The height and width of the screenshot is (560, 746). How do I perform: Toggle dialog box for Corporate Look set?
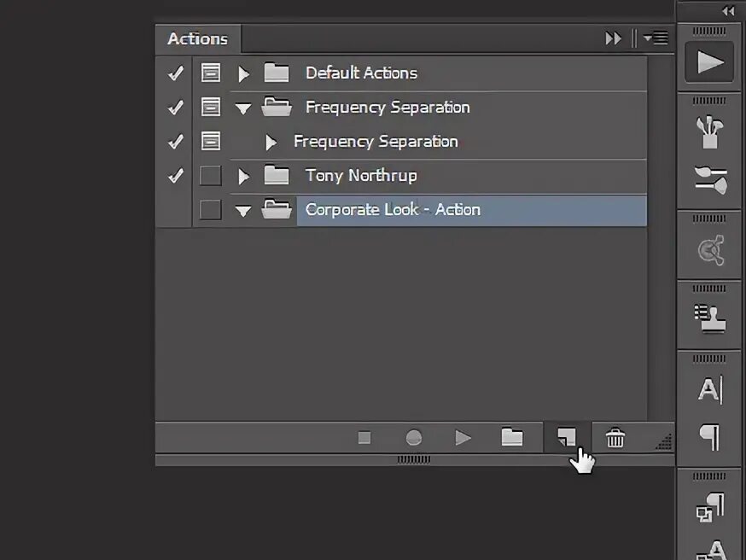(x=210, y=210)
